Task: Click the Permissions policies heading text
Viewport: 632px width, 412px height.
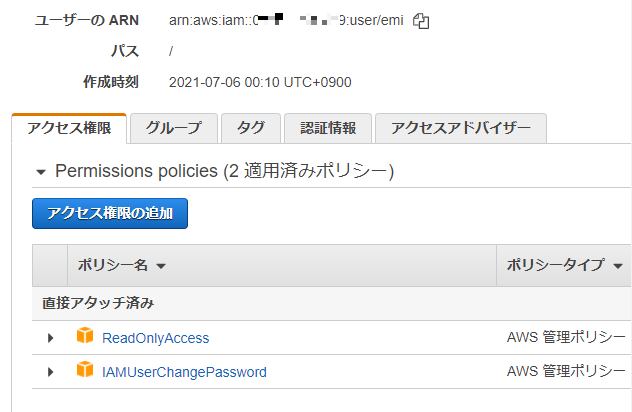Action: click(224, 171)
